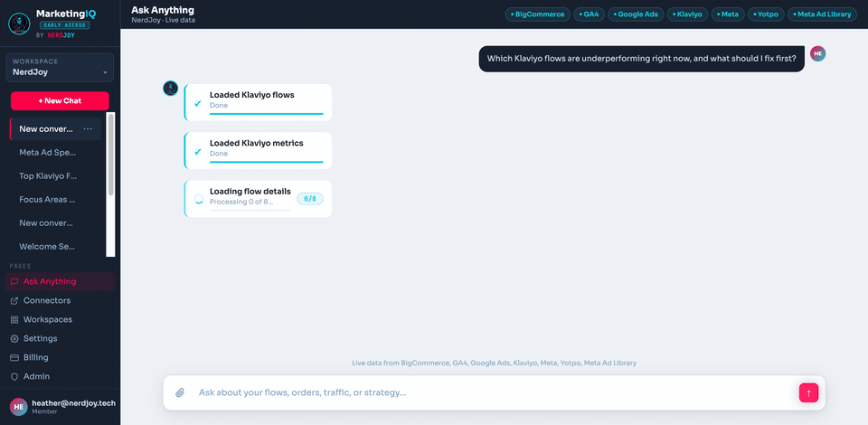Click the send arrow button

coord(808,393)
